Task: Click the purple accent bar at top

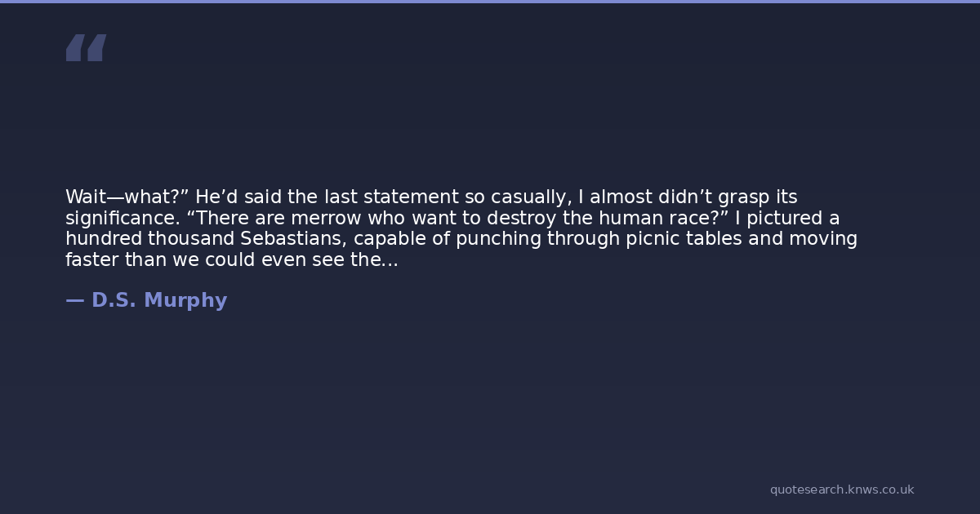Action: [x=490, y=2]
